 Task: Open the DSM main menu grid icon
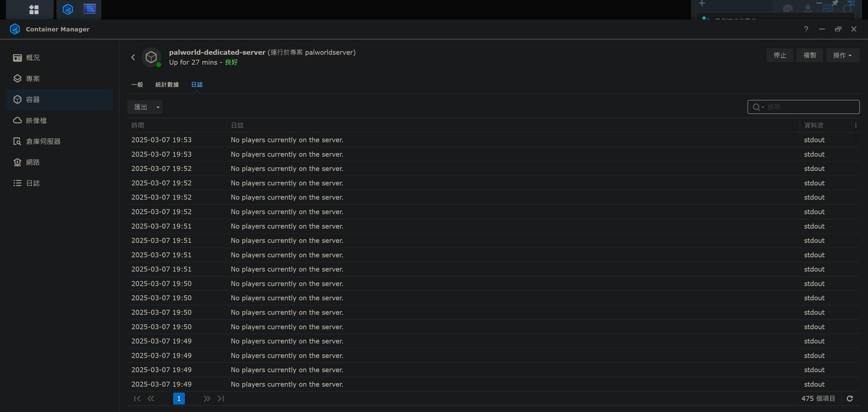[x=34, y=9]
